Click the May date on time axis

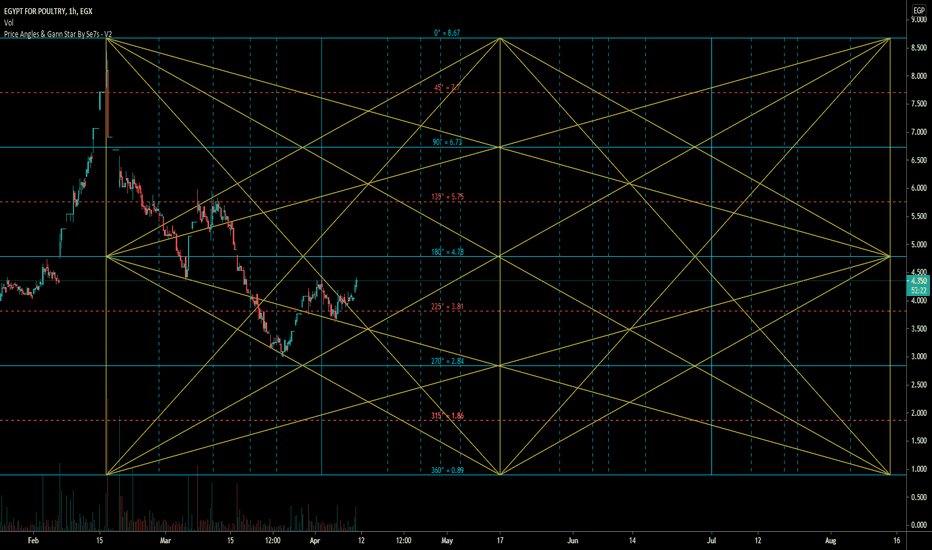point(447,540)
